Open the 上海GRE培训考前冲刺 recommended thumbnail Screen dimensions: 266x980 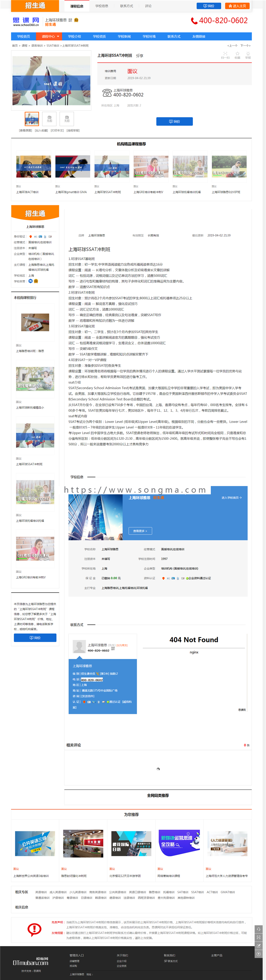click(151, 167)
